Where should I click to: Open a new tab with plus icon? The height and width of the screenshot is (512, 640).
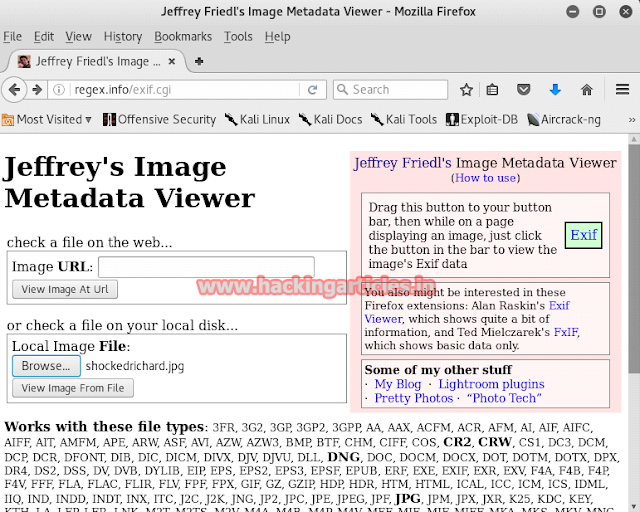[199, 61]
